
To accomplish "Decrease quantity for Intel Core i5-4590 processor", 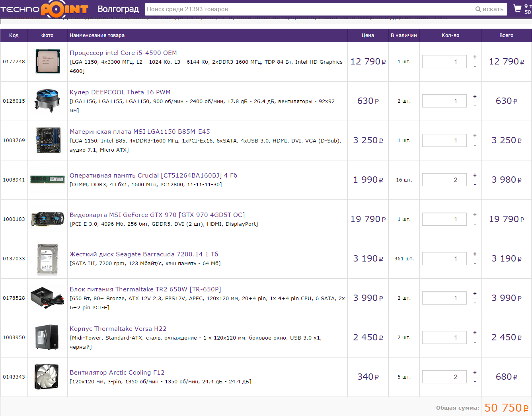I will click(475, 66).
